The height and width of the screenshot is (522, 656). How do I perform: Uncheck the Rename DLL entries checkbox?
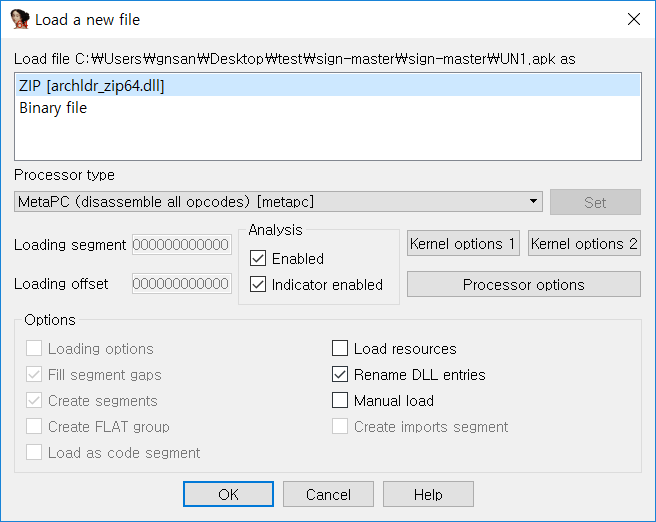(x=340, y=374)
